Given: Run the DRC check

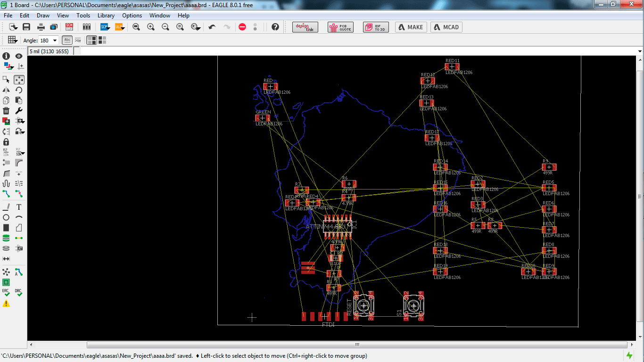Looking at the screenshot, I should point(19,293).
